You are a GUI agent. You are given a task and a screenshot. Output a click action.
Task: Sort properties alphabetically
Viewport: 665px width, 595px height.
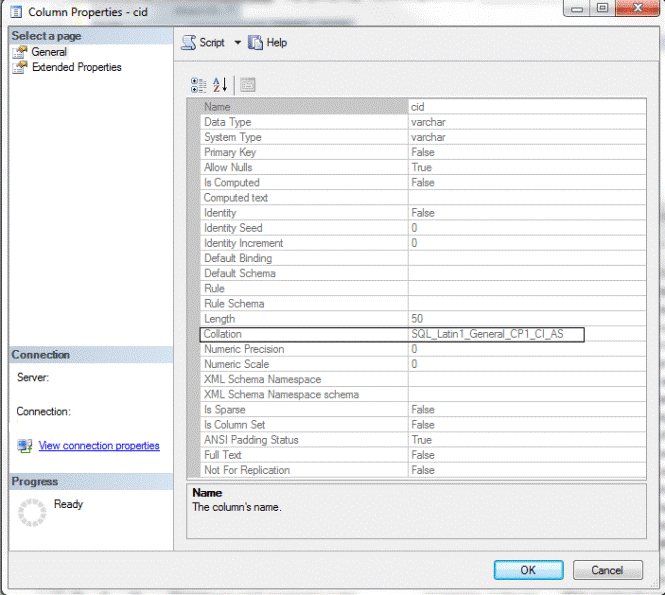click(221, 85)
